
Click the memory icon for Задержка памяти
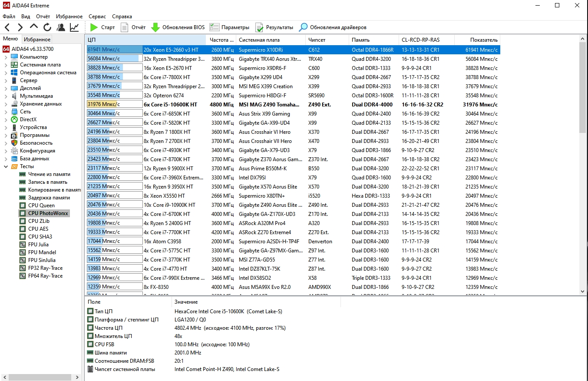[23, 198]
